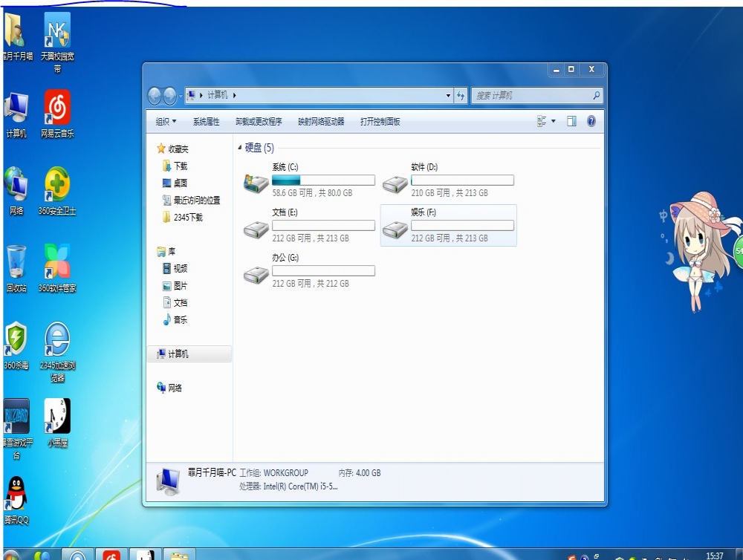Toggle the preview pane button
Screen dimensions: 743x560
tap(571, 121)
